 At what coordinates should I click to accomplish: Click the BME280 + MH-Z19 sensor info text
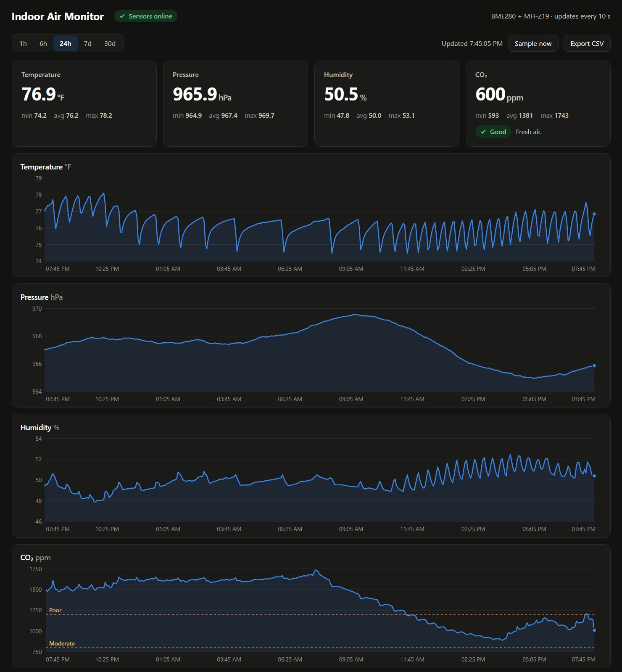tap(551, 16)
